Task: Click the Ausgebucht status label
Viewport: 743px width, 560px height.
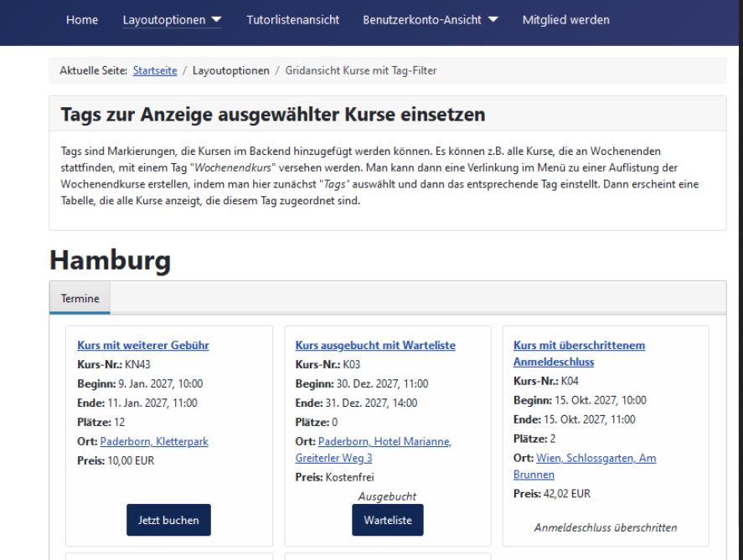Action: [x=387, y=496]
